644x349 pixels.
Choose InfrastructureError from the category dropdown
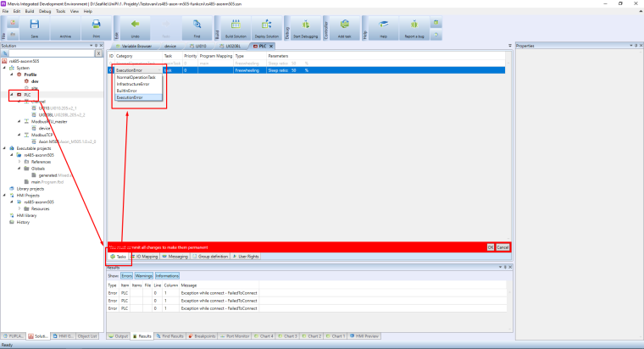tap(134, 84)
